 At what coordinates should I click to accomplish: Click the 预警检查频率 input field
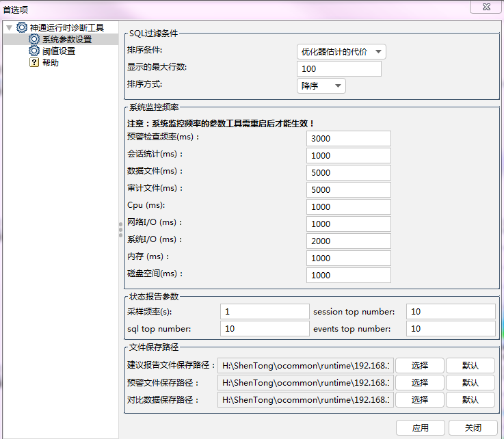pyautogui.click(x=348, y=138)
